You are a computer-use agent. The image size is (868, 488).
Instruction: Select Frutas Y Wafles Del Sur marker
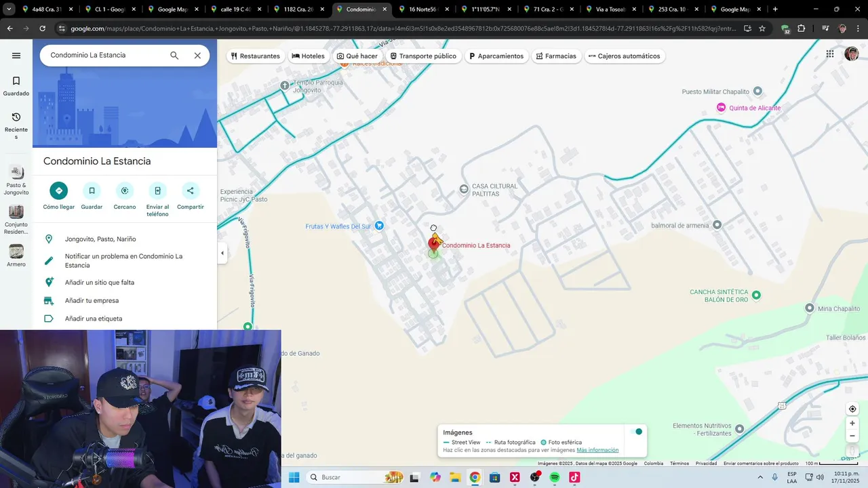tap(379, 226)
